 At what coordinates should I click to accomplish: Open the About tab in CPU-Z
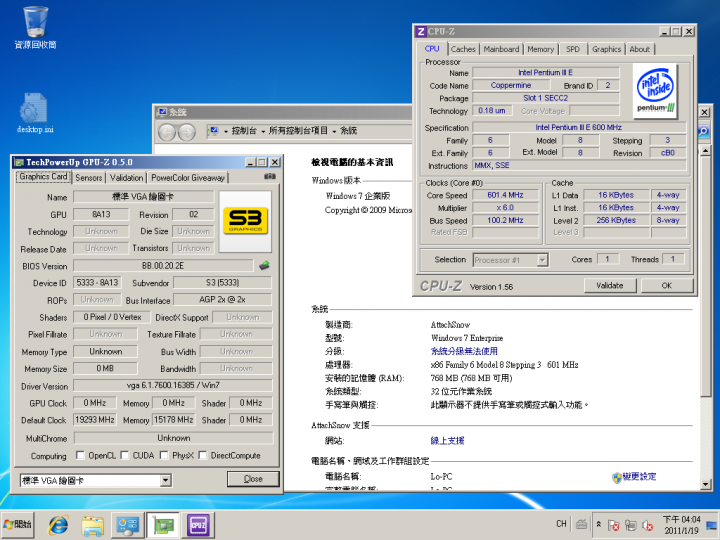click(x=639, y=49)
